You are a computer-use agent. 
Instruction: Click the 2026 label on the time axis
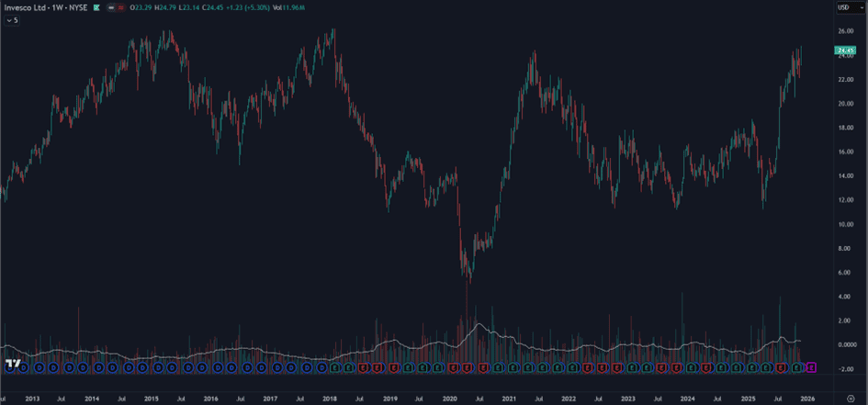tap(807, 398)
